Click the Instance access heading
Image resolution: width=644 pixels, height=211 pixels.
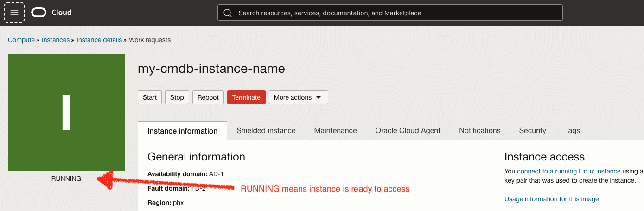pos(544,157)
